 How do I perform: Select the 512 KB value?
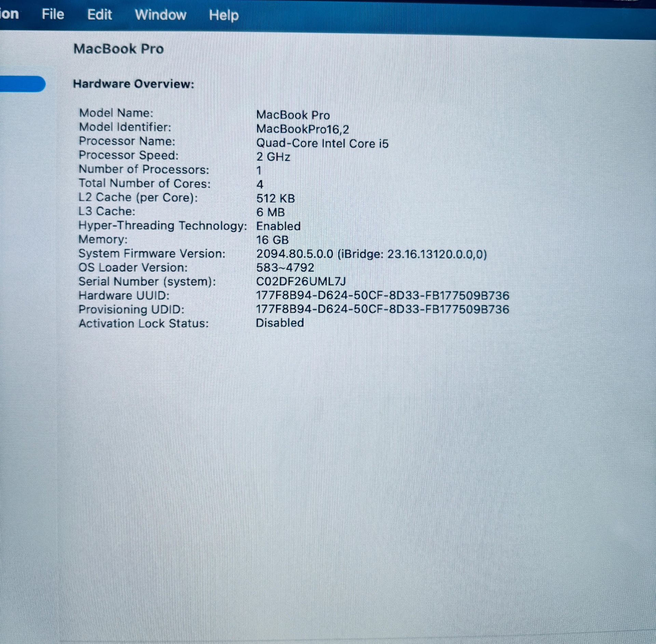point(275,198)
